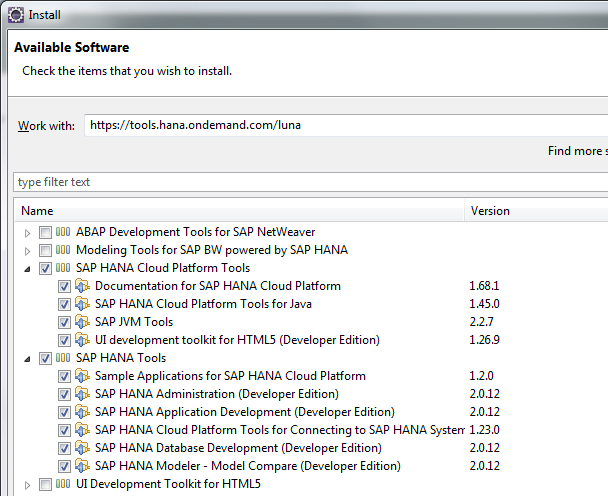Click the Documentation for SAP HANA Cloud Platform icon
This screenshot has width=608, height=496.
click(83, 286)
